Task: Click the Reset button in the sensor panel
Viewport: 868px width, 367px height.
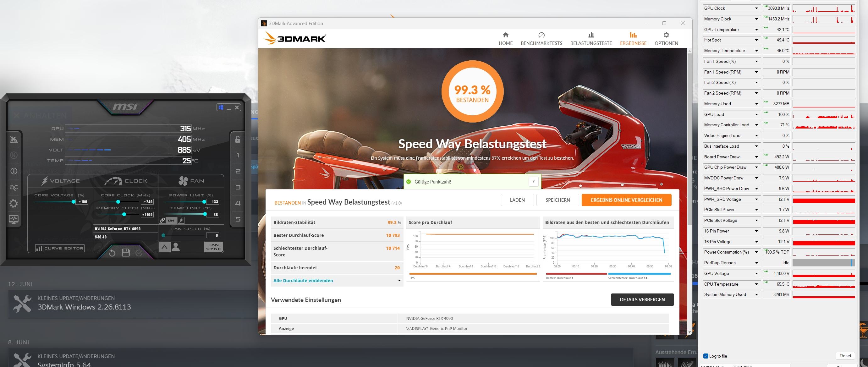Action: [845, 356]
